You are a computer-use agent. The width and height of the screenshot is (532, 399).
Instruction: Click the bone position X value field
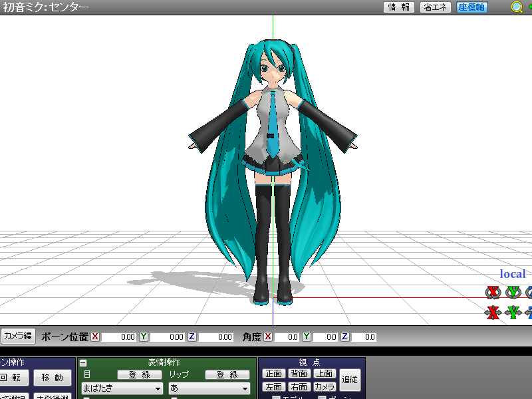click(119, 337)
